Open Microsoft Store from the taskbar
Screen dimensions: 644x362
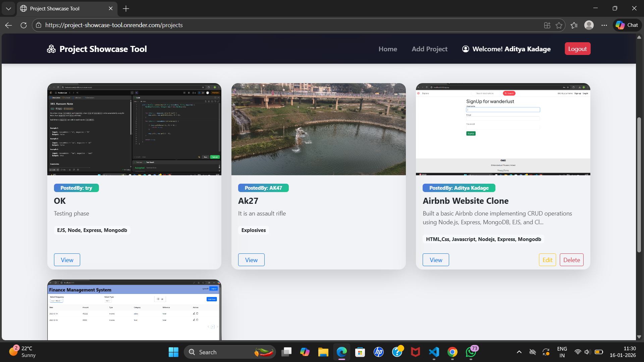pyautogui.click(x=360, y=352)
